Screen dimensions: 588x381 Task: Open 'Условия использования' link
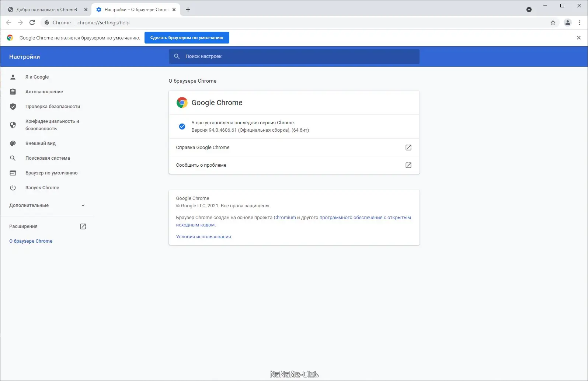pyautogui.click(x=203, y=237)
